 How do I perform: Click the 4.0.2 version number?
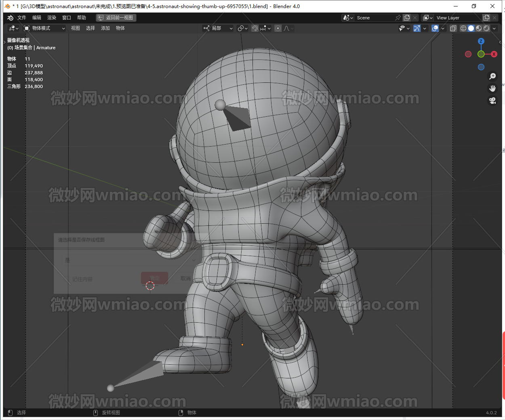tap(491, 413)
